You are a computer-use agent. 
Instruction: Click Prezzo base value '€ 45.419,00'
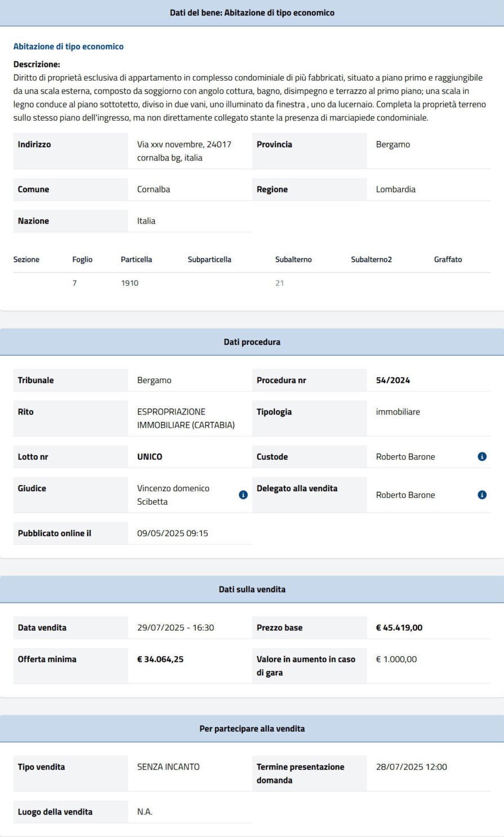tap(399, 628)
